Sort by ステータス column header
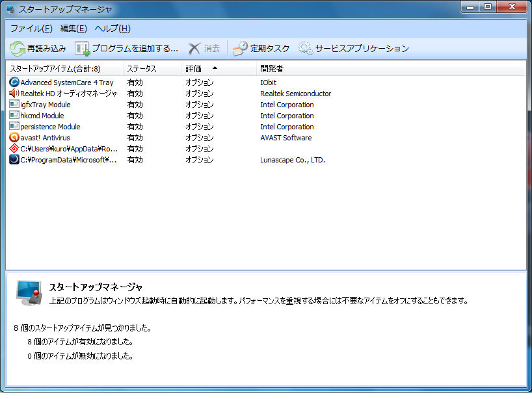 pyautogui.click(x=152, y=69)
